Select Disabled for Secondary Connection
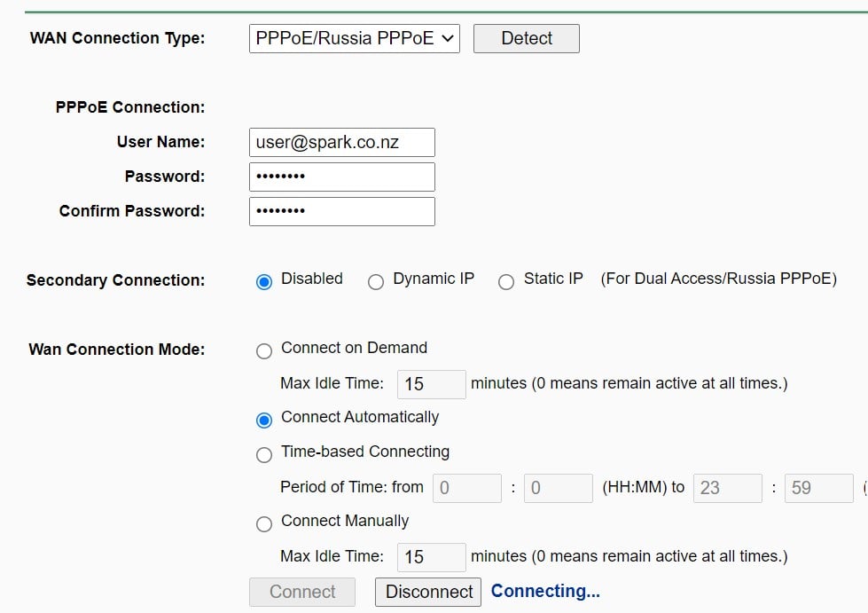 pyautogui.click(x=264, y=281)
